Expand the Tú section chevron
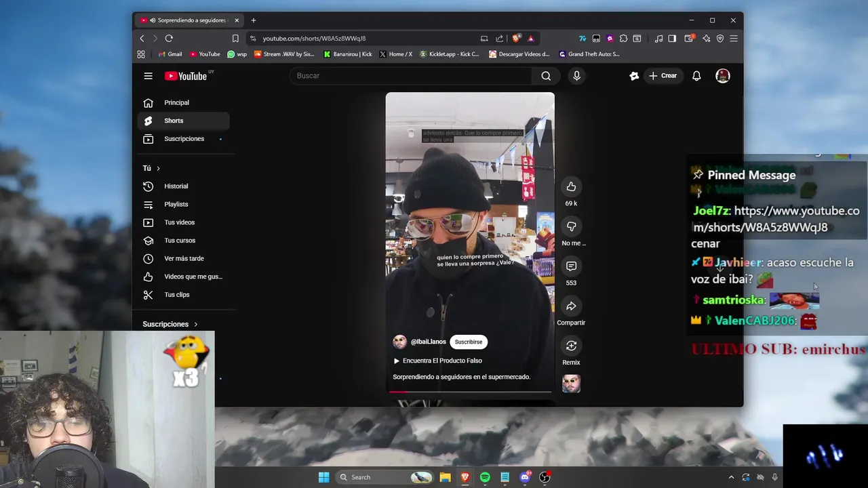 click(158, 168)
